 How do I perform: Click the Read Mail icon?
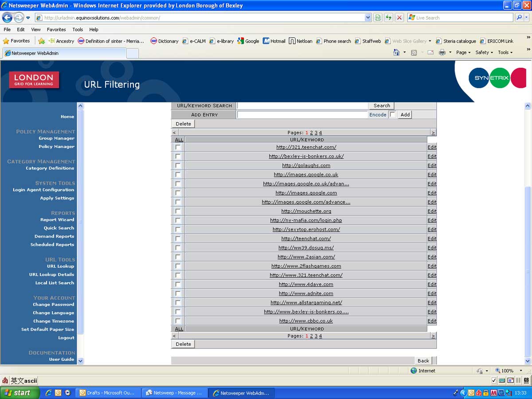[x=430, y=52]
